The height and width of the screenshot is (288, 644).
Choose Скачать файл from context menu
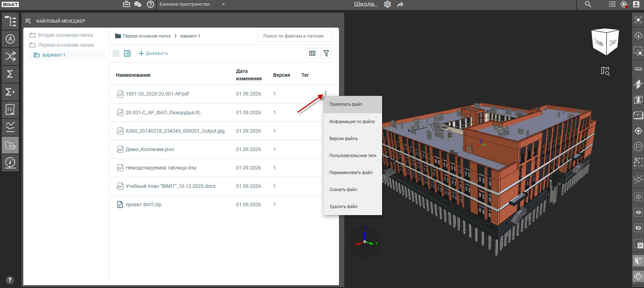[x=353, y=189]
